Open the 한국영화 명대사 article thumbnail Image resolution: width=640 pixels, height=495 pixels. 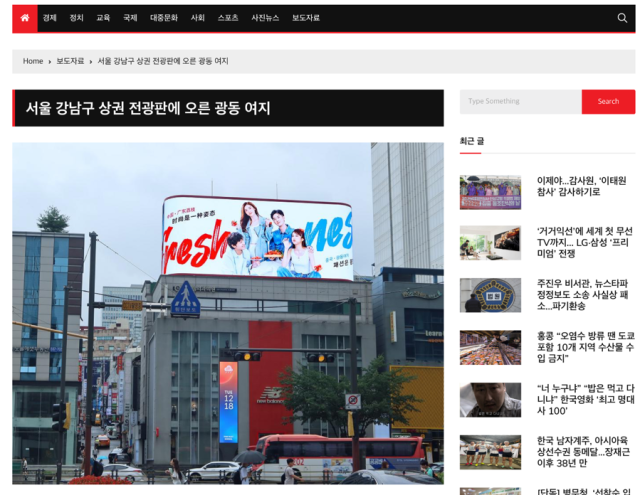pos(490,400)
